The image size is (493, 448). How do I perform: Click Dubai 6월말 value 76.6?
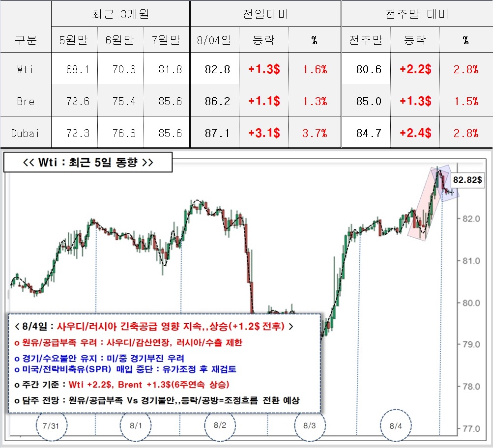[x=124, y=133]
